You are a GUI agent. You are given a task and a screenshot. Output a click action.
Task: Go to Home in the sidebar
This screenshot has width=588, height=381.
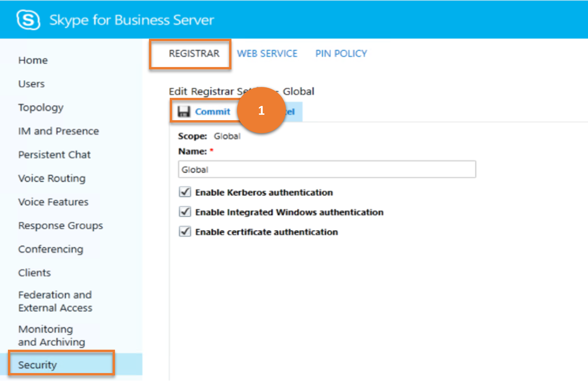pyautogui.click(x=33, y=60)
